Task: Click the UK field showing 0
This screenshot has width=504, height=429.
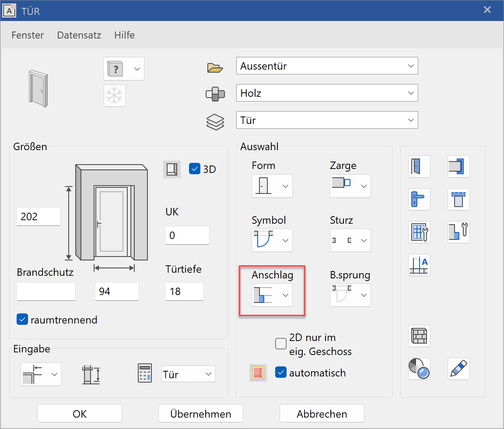Action: [x=187, y=236]
